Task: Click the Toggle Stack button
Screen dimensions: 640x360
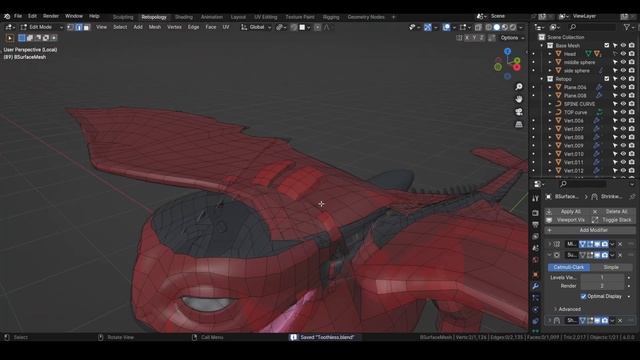Action: tap(613, 220)
